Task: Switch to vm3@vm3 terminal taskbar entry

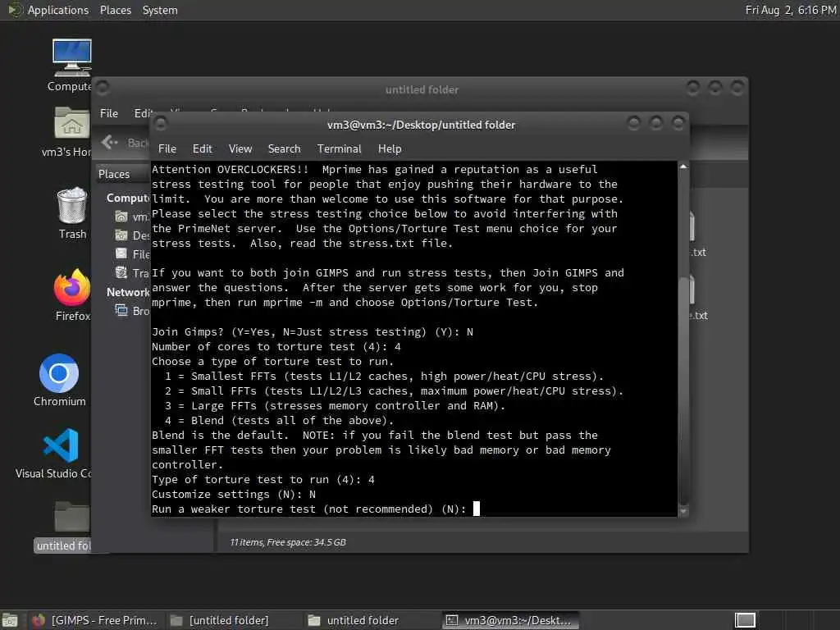Action: tap(510, 620)
